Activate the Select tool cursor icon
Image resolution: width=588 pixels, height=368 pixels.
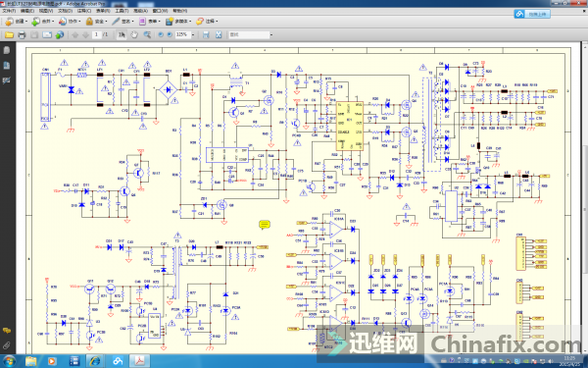[x=122, y=35]
